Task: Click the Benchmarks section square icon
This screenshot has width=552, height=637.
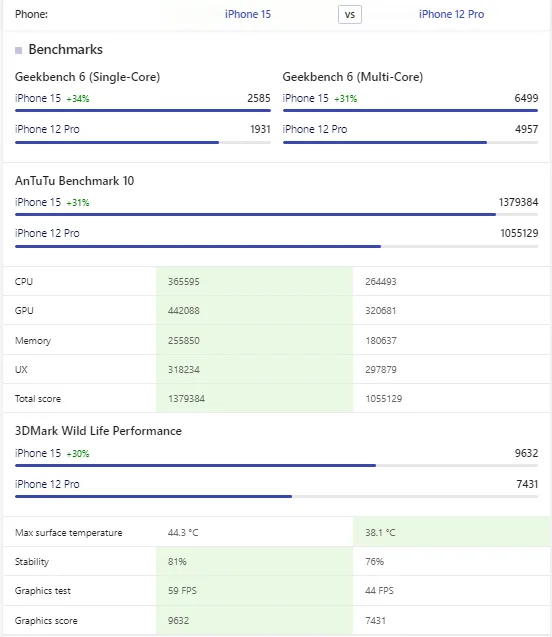Action: (x=19, y=50)
